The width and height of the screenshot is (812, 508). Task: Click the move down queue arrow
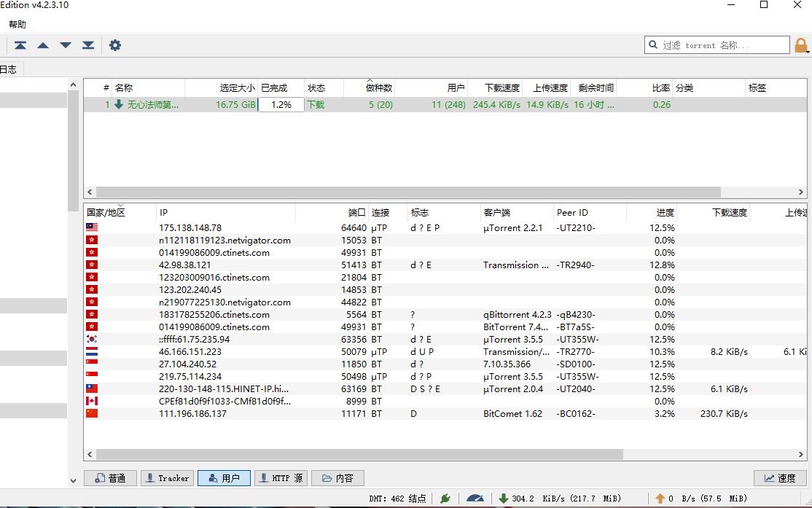[66, 45]
